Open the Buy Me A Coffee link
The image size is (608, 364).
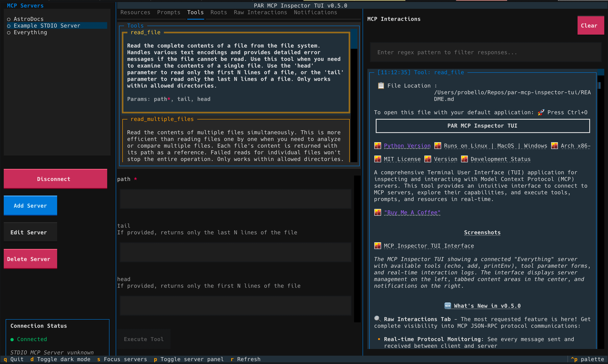[x=412, y=212]
